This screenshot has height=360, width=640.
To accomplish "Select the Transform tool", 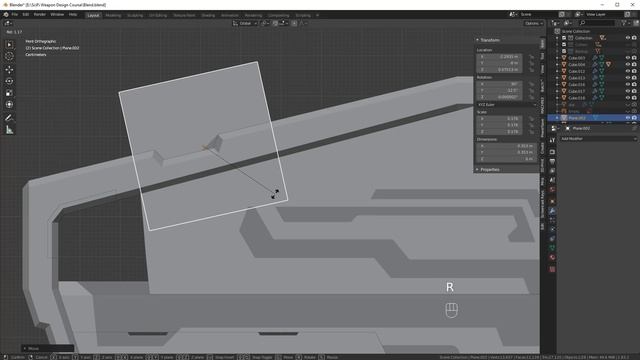I will [9, 104].
